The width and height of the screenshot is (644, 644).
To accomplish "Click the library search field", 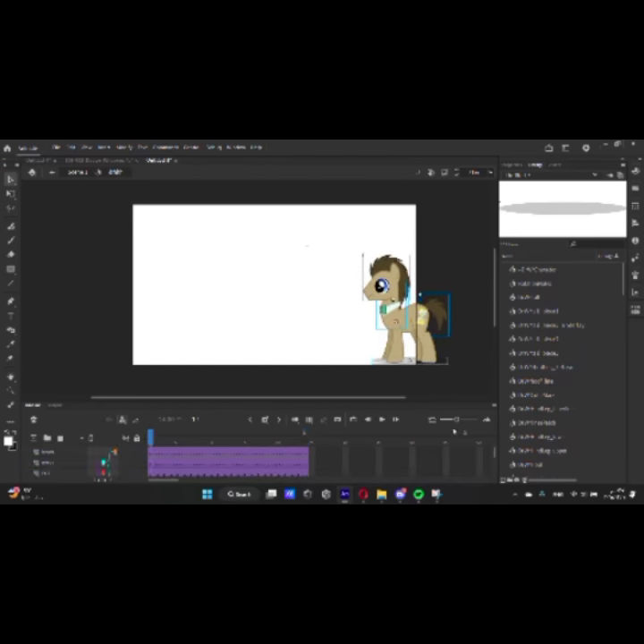I will (x=595, y=243).
